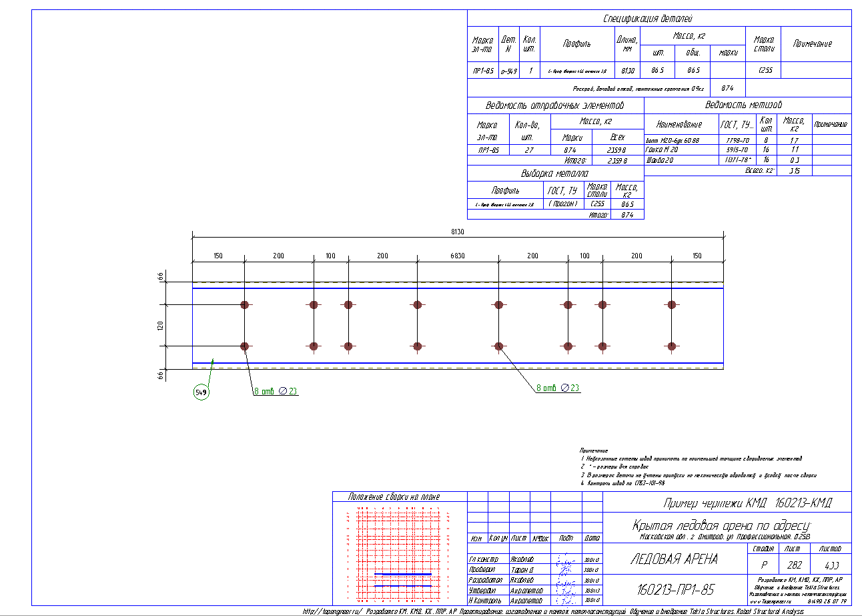Click the Гл.констр role label
This screenshot has height=616, width=862.
click(484, 559)
